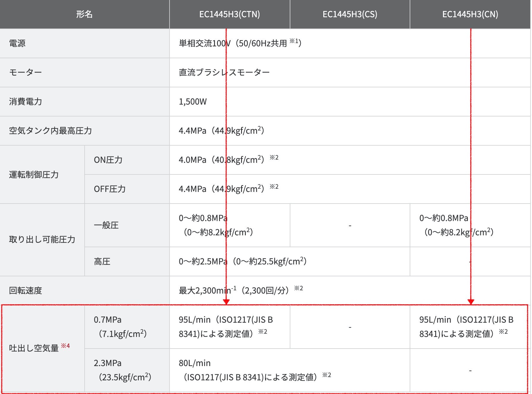532x394 pixels.
Task: Click the OFF圧力 sub-label
Action: pos(110,189)
